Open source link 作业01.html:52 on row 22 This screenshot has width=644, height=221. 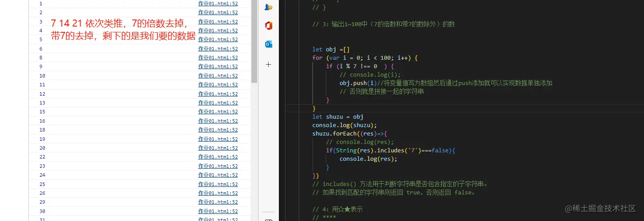pyautogui.click(x=218, y=157)
